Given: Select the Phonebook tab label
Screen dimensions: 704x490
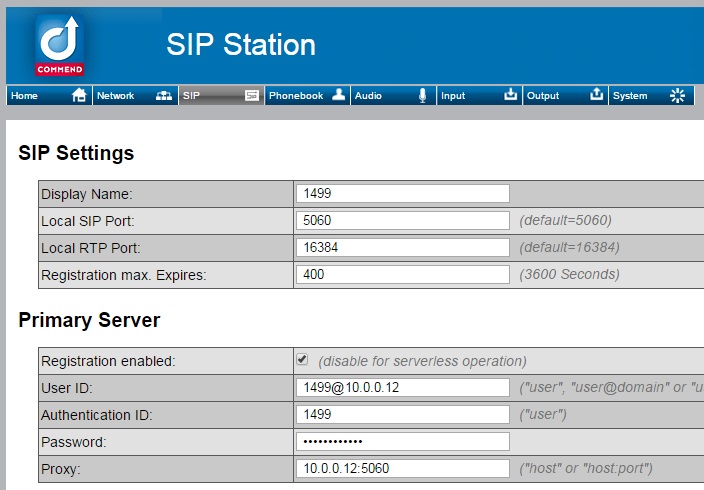Looking at the screenshot, I should click(x=296, y=96).
